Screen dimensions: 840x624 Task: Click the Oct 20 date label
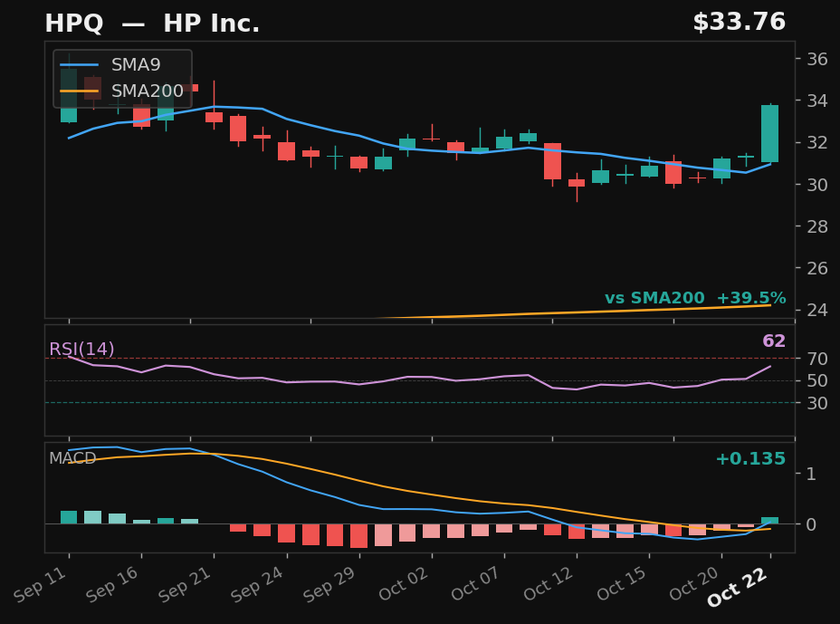693,583
